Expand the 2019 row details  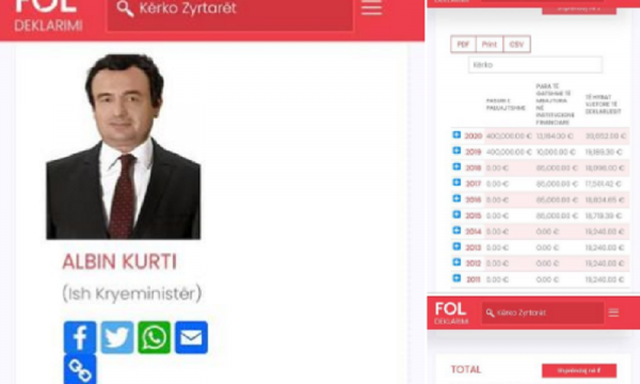[457, 151]
